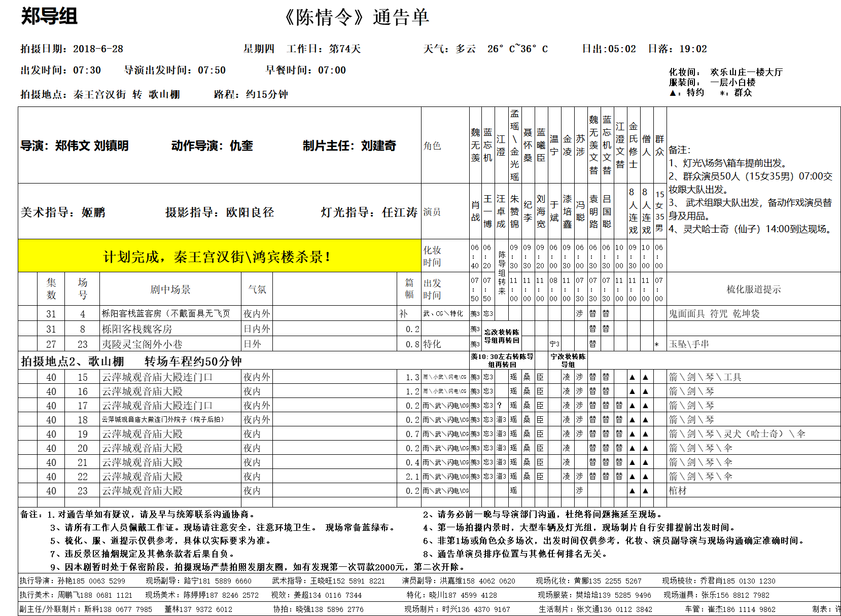Click the shooting date 拍摄日期：2018-6-28

[x=72, y=49]
